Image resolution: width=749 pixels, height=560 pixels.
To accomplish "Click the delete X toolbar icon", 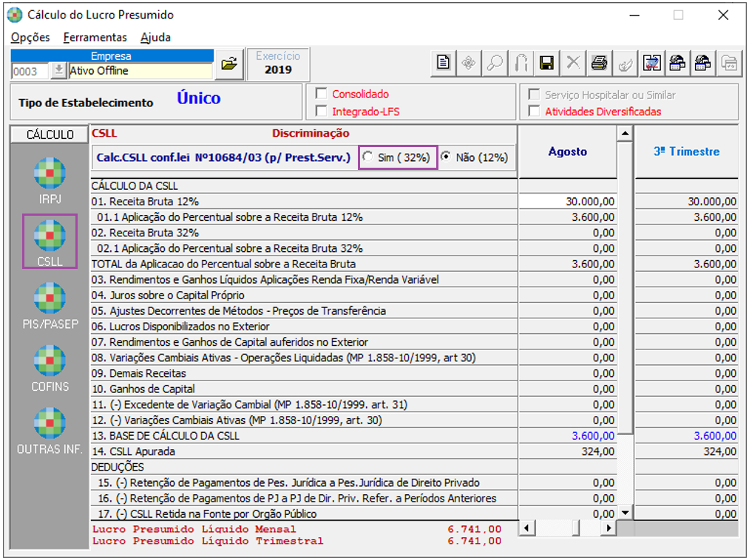I will (x=573, y=63).
